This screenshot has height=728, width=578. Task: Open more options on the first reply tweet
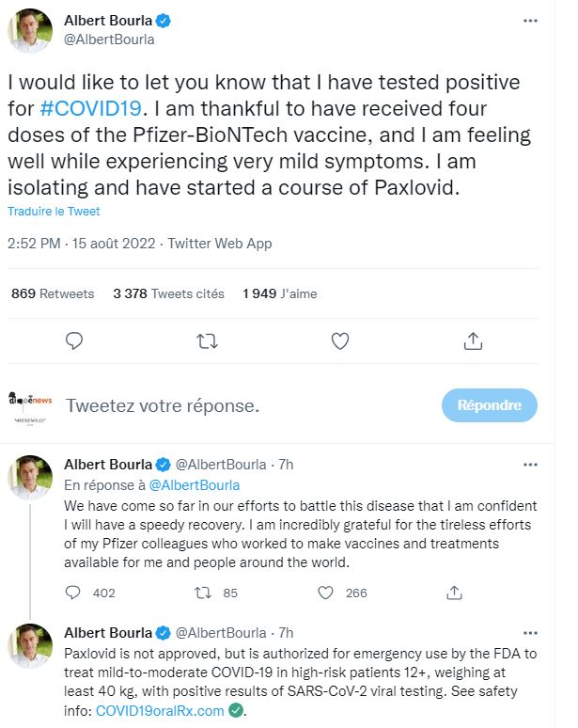(530, 464)
